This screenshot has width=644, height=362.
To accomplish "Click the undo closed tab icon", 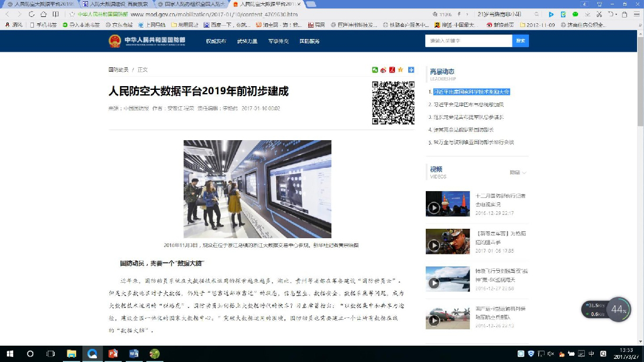I will [611, 14].
